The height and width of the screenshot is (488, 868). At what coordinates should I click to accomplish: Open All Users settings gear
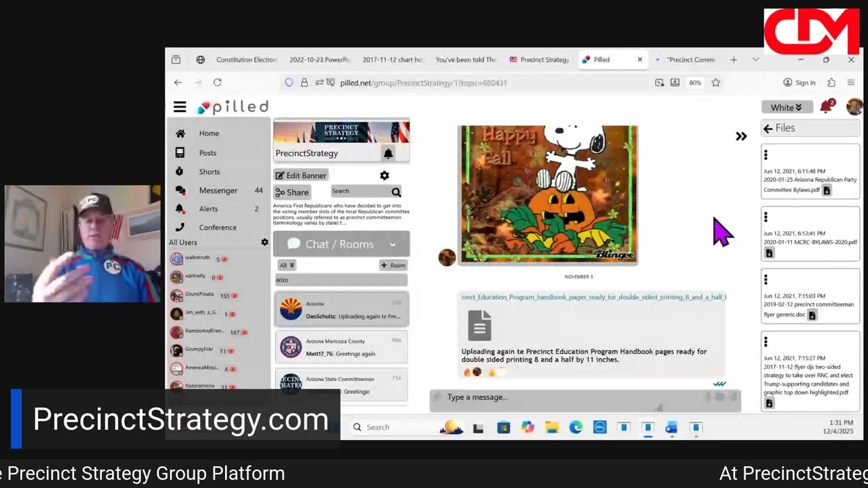tap(264, 242)
